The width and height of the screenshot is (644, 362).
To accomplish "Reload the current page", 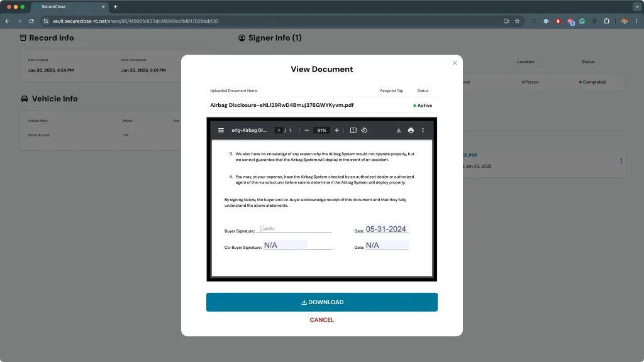I will [x=31, y=21].
